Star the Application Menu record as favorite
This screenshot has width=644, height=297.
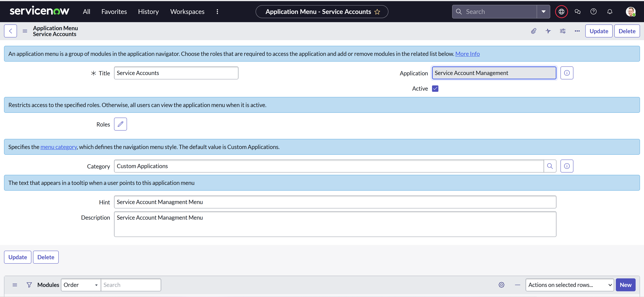tap(378, 12)
